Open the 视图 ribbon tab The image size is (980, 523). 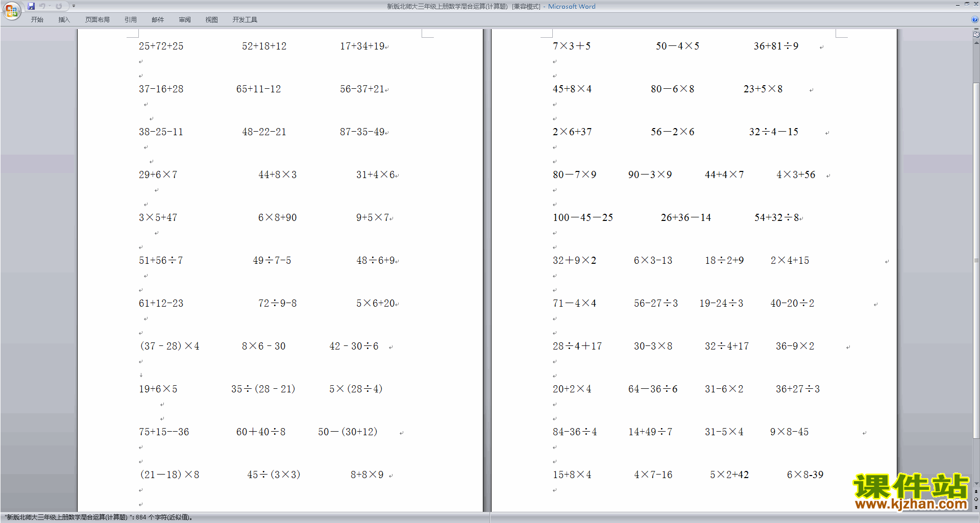click(x=211, y=19)
